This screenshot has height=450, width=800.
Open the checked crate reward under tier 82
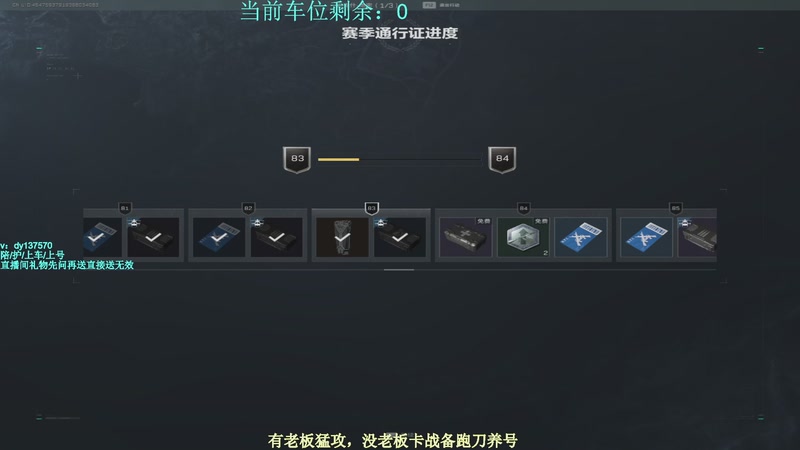(x=277, y=237)
